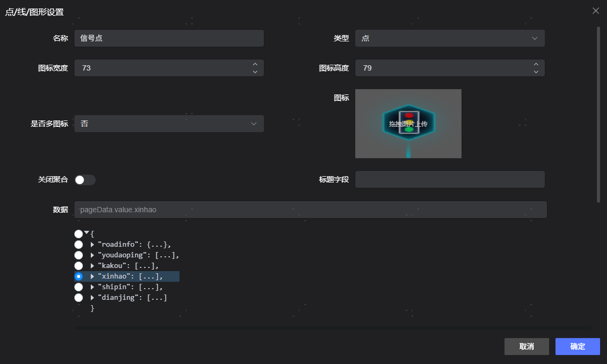Increase 图标高度 value with up arrow

[536, 64]
